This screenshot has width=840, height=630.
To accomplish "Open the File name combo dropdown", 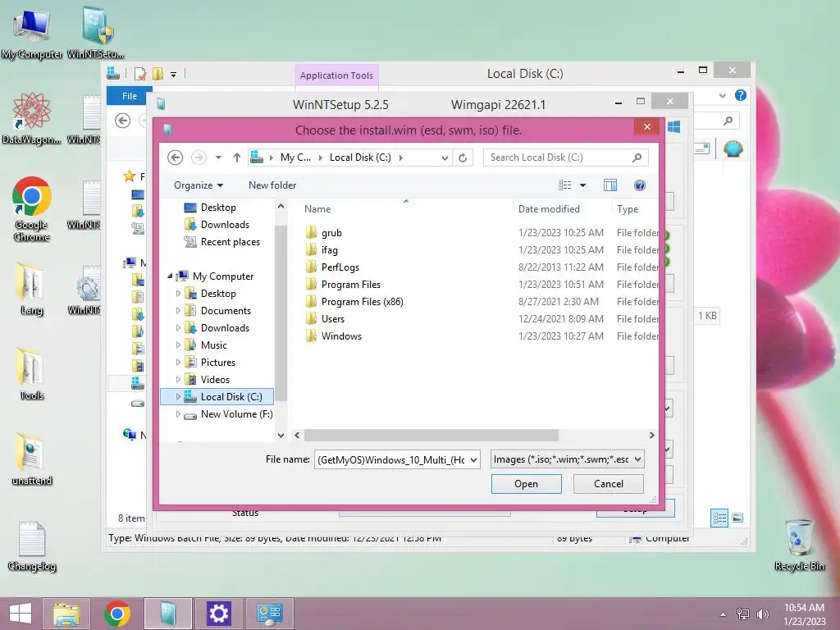I will [473, 459].
